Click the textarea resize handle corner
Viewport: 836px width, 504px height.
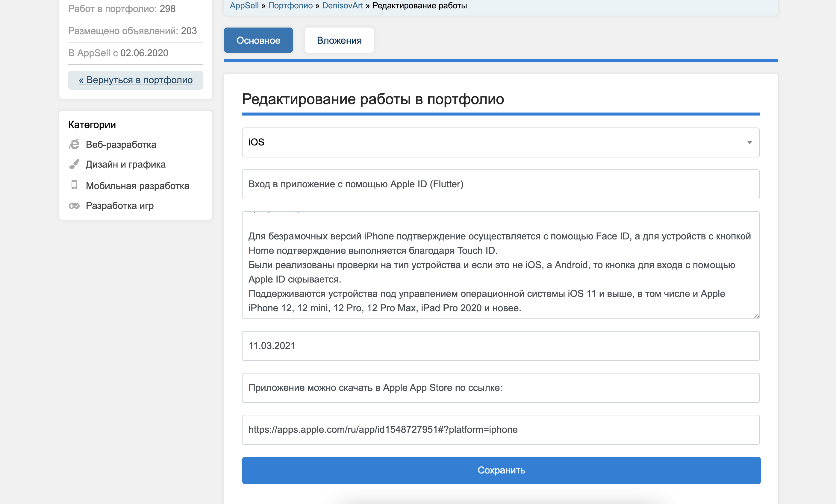(756, 315)
